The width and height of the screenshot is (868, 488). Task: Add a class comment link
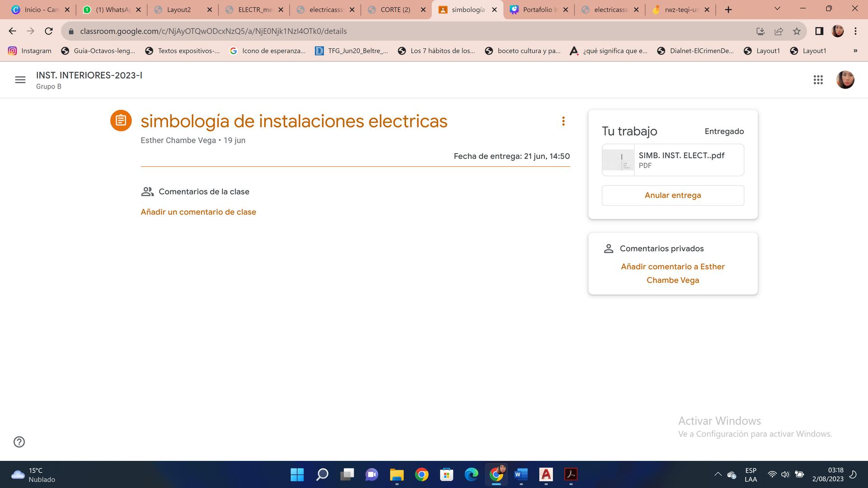(x=198, y=212)
